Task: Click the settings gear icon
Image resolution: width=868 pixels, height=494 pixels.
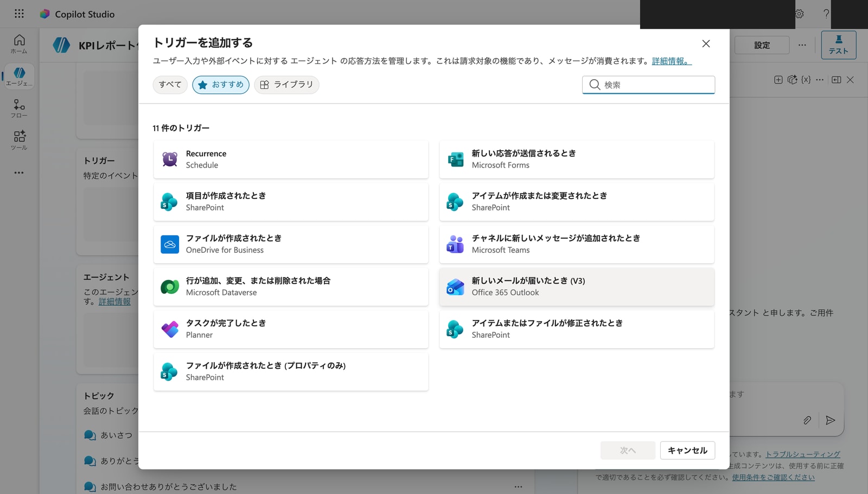Action: [x=800, y=14]
